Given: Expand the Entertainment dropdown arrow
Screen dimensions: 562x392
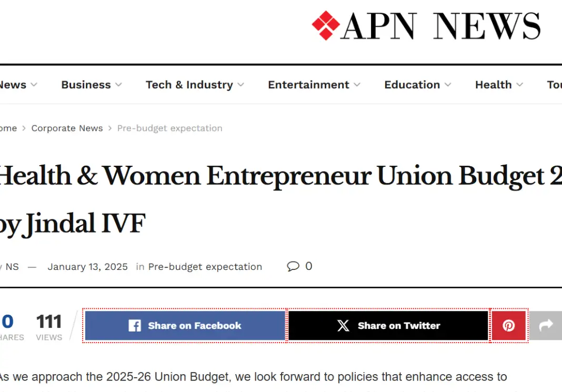Looking at the screenshot, I should [x=358, y=85].
